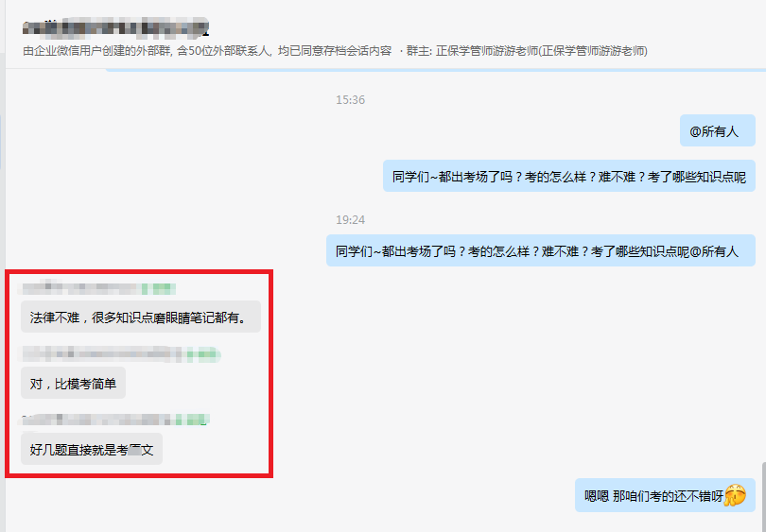
Task: Click the 19:24 timestamp label
Action: pos(350,219)
